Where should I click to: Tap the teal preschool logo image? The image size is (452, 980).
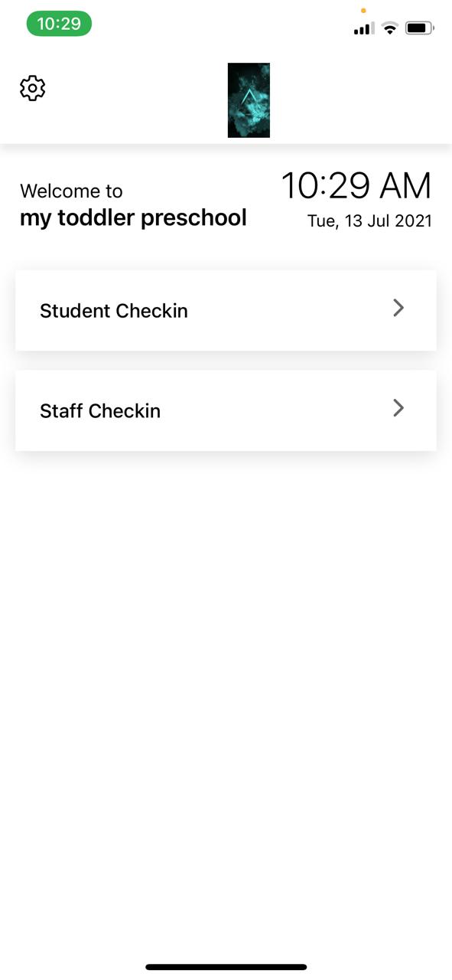coord(249,100)
